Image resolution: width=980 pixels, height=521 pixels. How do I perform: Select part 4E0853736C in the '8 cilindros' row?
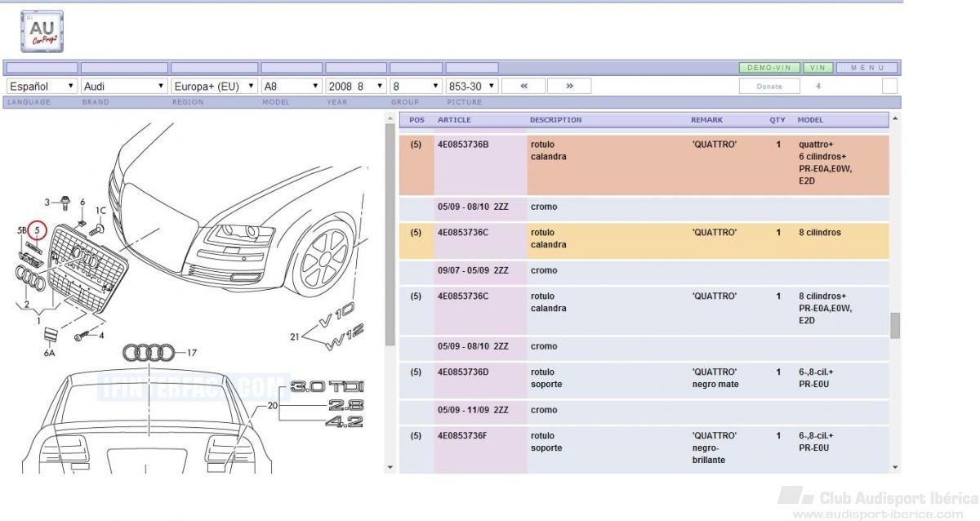coord(463,233)
